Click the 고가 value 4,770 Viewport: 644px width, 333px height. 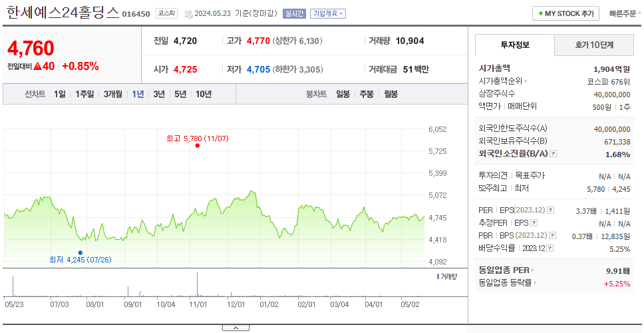pos(258,41)
